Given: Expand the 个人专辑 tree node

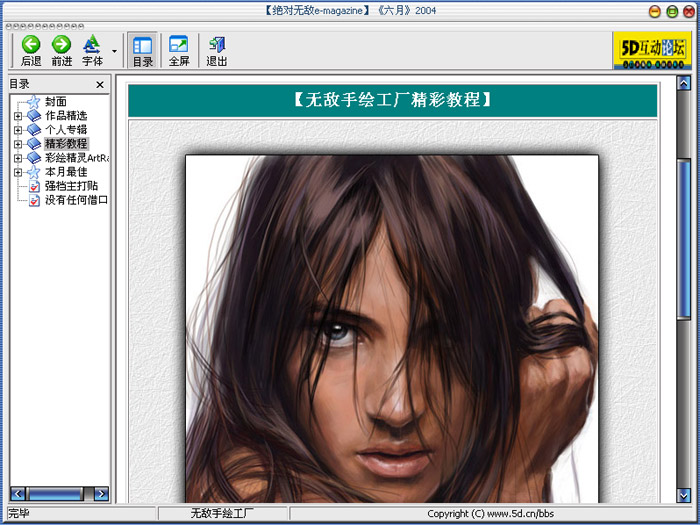Looking at the screenshot, I should (x=18, y=130).
